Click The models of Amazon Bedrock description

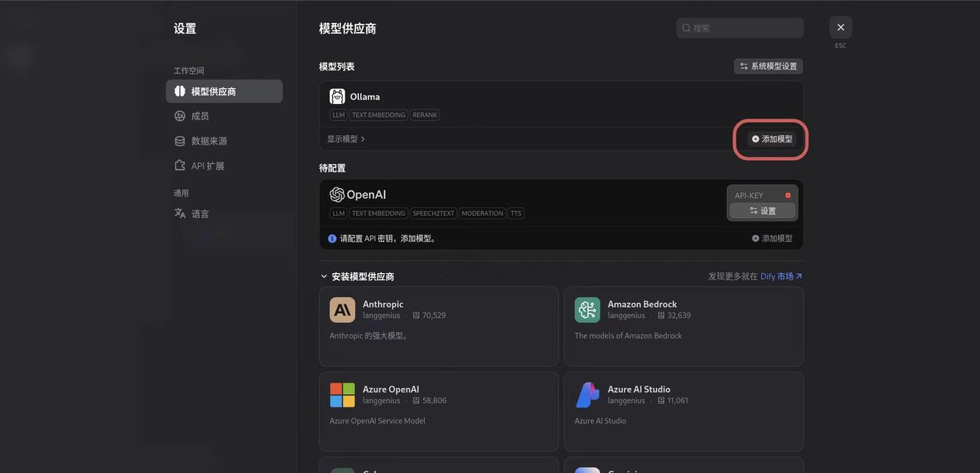[x=628, y=336]
